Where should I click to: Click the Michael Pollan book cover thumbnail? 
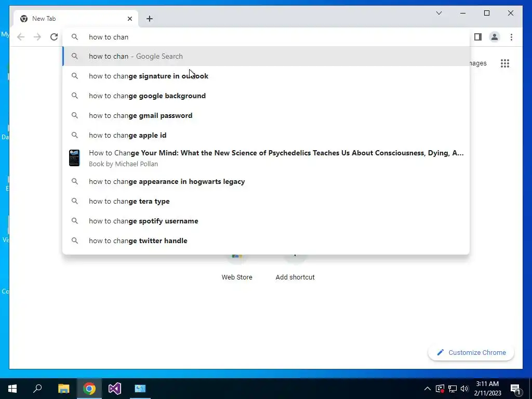tap(74, 158)
